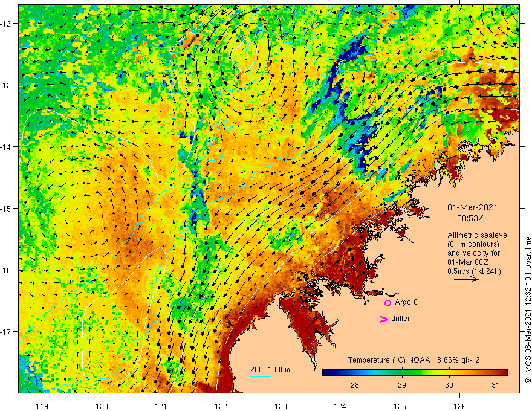Screen dimensions: 532x411
Task: Click longitude axis label 121
Action: point(161,406)
